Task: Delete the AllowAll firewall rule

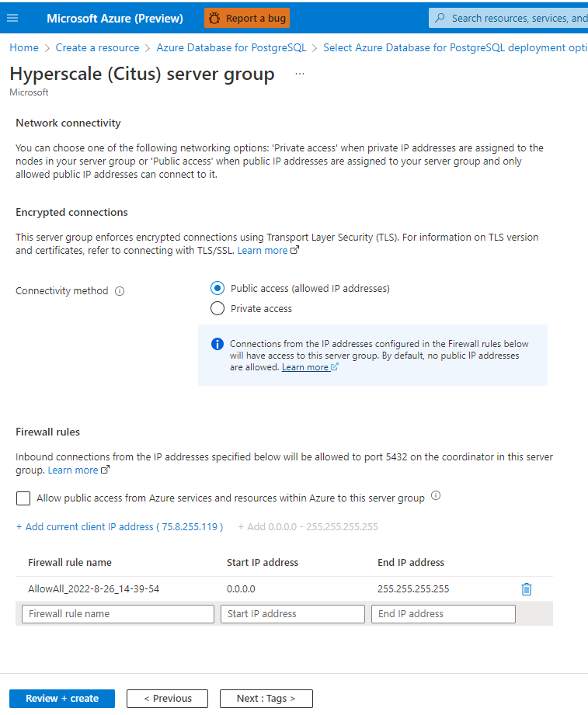Action: coord(527,589)
